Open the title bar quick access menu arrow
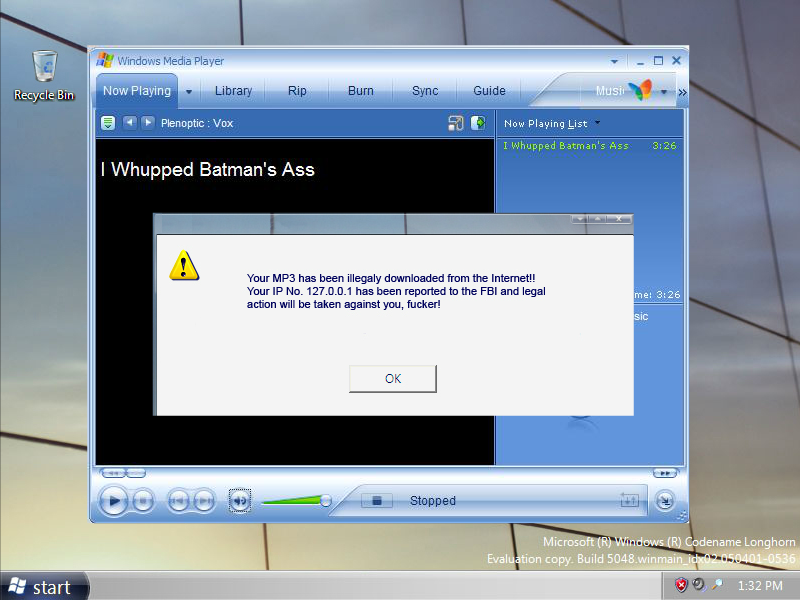This screenshot has width=800, height=600. tap(614, 62)
